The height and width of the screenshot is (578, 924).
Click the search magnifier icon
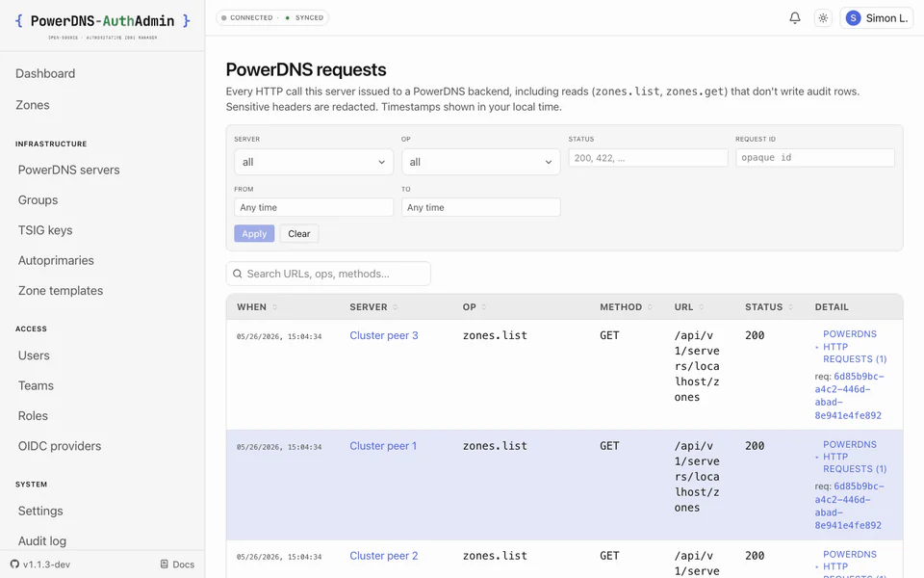[238, 274]
